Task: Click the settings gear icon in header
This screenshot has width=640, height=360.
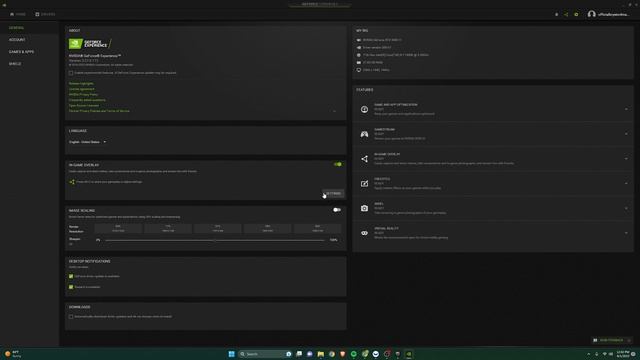Action: pos(576,14)
